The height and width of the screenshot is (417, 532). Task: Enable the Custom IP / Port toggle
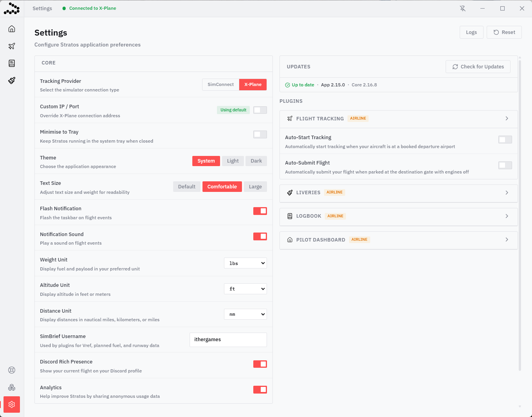tap(260, 110)
